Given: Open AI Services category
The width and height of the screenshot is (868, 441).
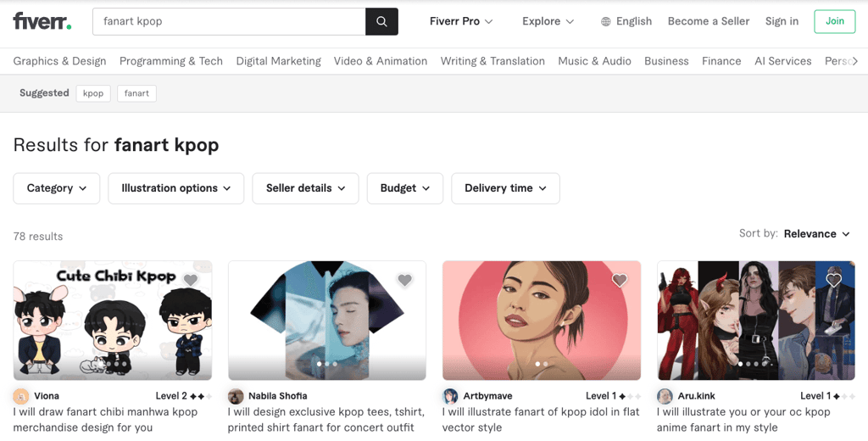Looking at the screenshot, I should (782, 61).
